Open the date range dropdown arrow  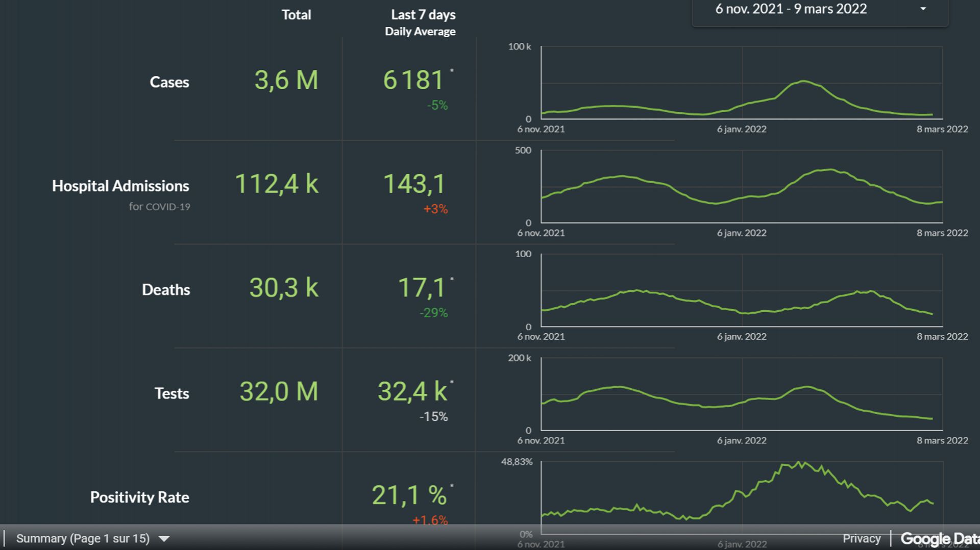pyautogui.click(x=923, y=9)
